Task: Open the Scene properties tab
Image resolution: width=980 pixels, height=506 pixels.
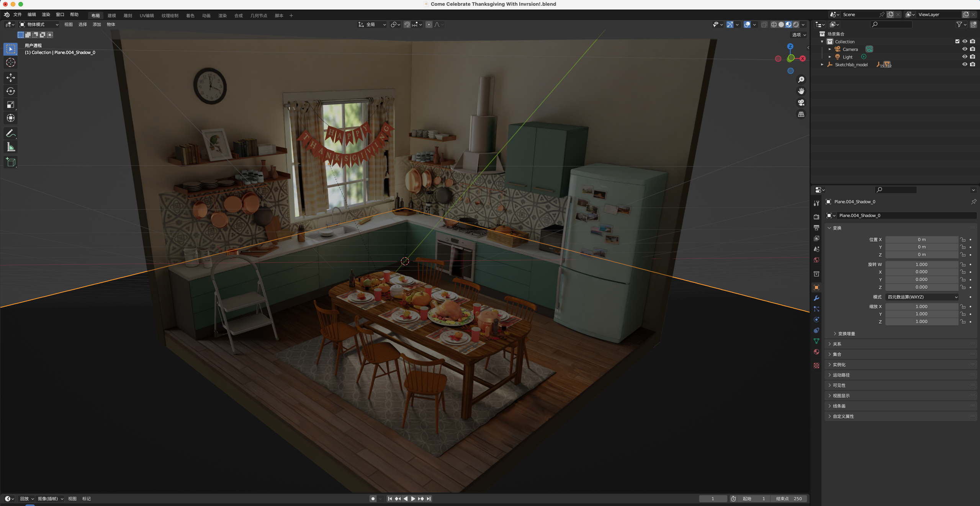Action: (x=816, y=249)
